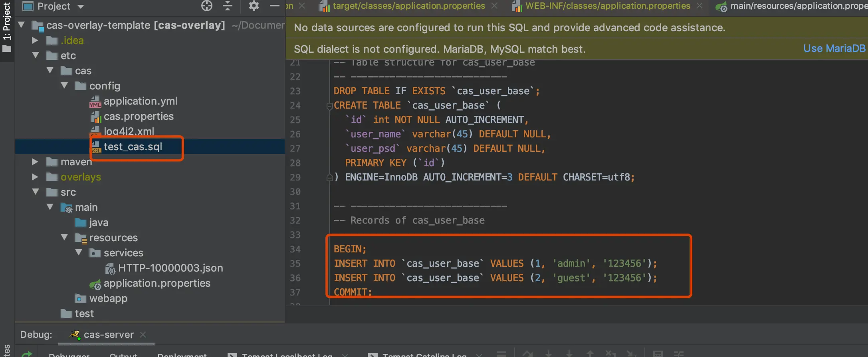Screen dimensions: 868x357
Task: Click the PRIMARY KEY (`id`) line
Action: pos(395,163)
